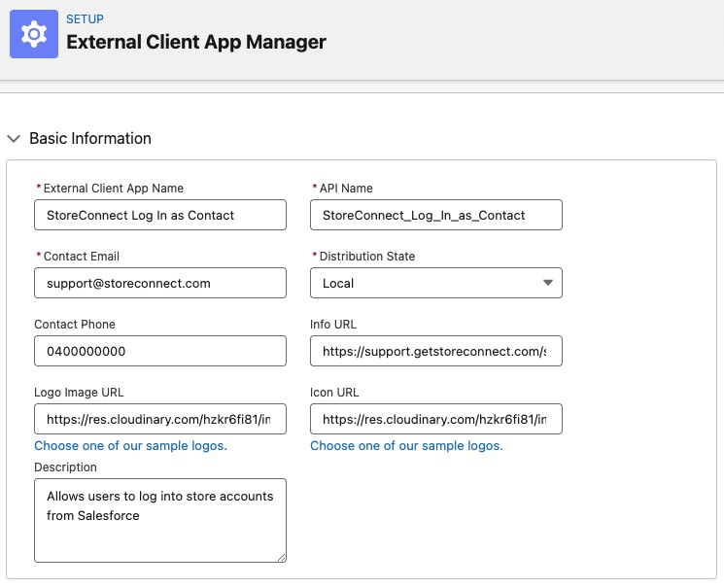Click the Setup gear icon
This screenshot has width=724, height=588.
[34, 34]
